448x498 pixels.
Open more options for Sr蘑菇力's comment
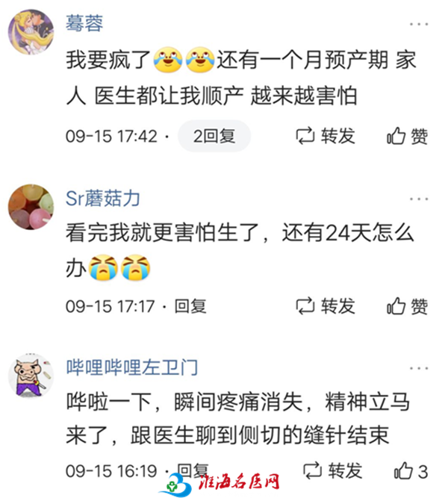418,199
